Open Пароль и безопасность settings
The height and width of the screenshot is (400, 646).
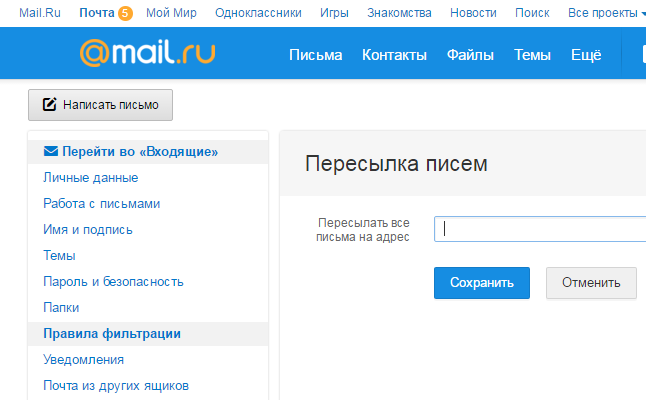coord(113,281)
